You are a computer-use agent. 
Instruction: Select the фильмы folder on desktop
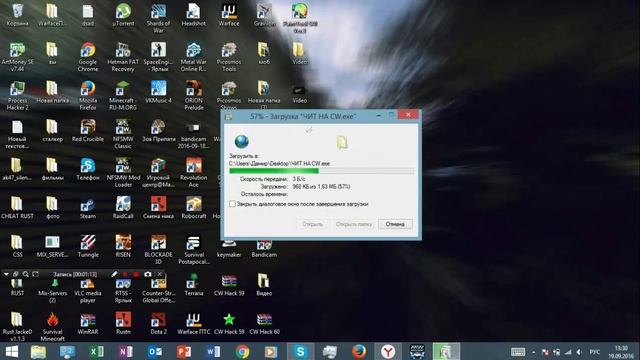tap(53, 169)
